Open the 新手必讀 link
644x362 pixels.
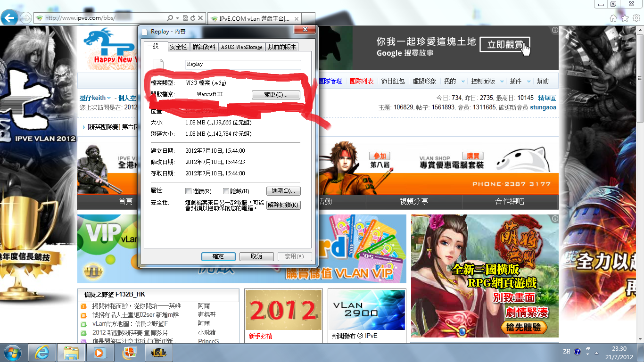(260, 337)
